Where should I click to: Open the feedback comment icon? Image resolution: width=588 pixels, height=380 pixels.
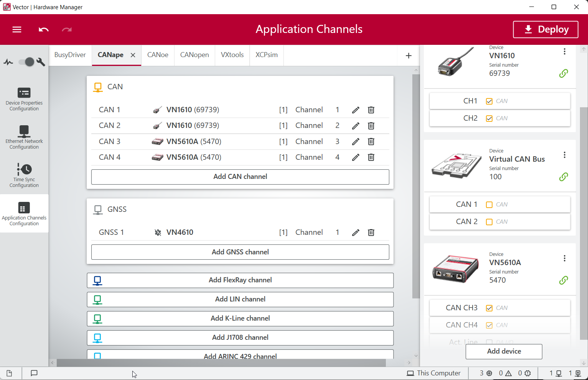34,373
